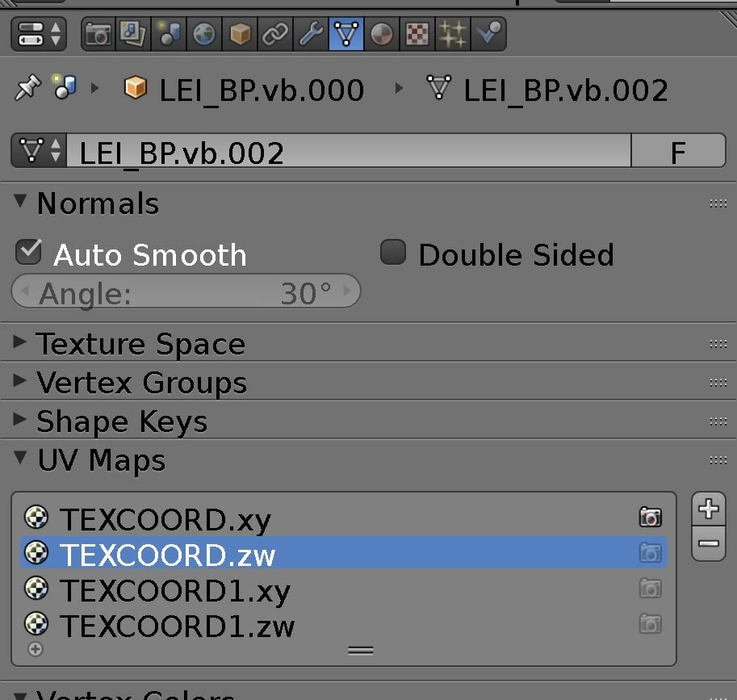This screenshot has width=737, height=700.
Task: Set TEXCOORD.zw as active render UV
Action: [x=651, y=553]
